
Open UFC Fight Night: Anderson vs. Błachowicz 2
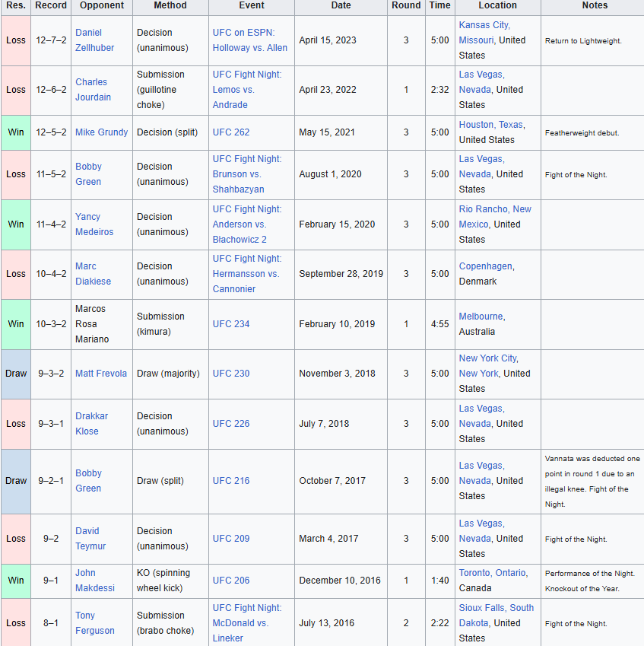(247, 224)
